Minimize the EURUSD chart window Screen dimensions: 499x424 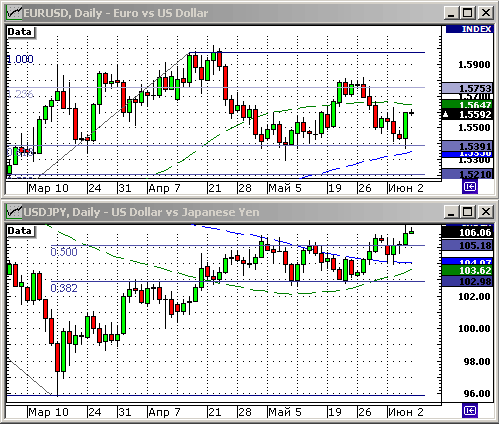[x=451, y=13]
